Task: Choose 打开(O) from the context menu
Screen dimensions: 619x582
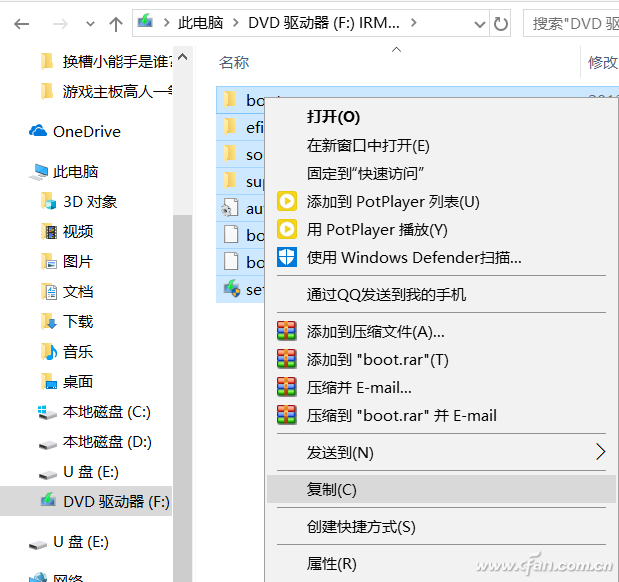Action: pos(333,117)
